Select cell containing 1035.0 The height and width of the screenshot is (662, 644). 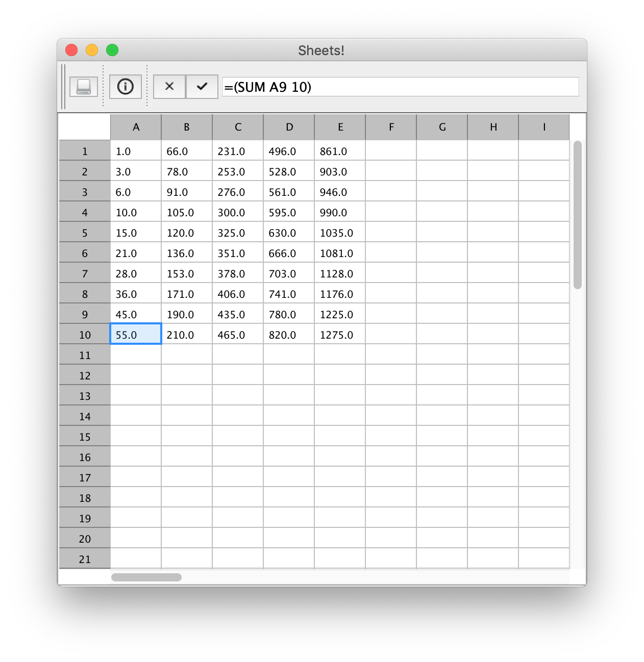coord(340,233)
